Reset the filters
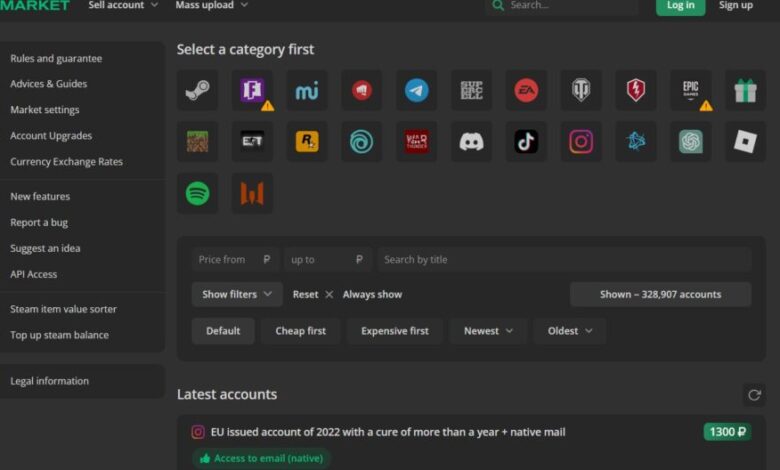Image resolution: width=780 pixels, height=470 pixels. pyautogui.click(x=312, y=294)
